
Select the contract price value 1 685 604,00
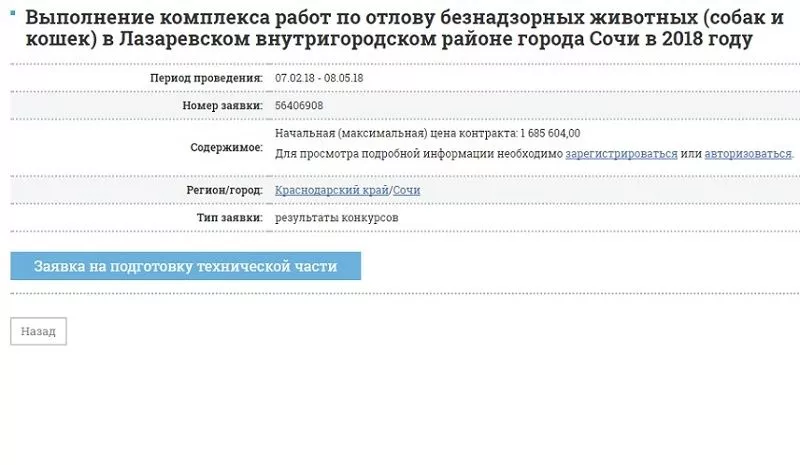pos(550,133)
